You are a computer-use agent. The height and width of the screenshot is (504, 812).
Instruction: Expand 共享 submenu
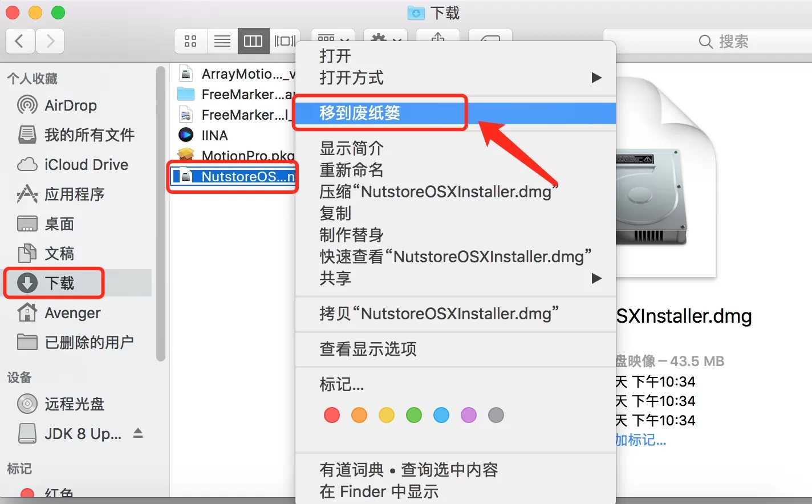[x=456, y=278]
